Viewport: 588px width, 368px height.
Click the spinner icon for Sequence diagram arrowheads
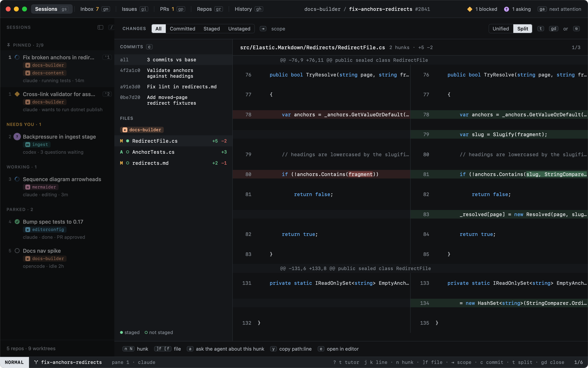click(17, 179)
